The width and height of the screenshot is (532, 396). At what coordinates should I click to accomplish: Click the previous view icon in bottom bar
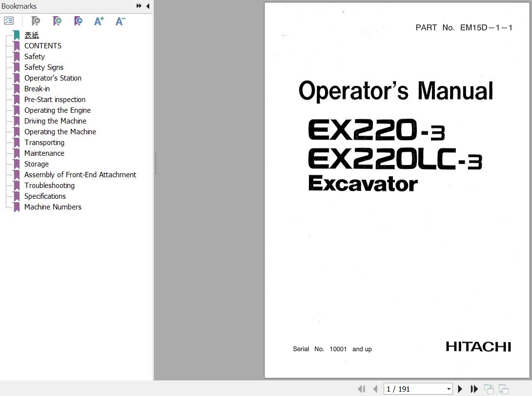[489, 389]
